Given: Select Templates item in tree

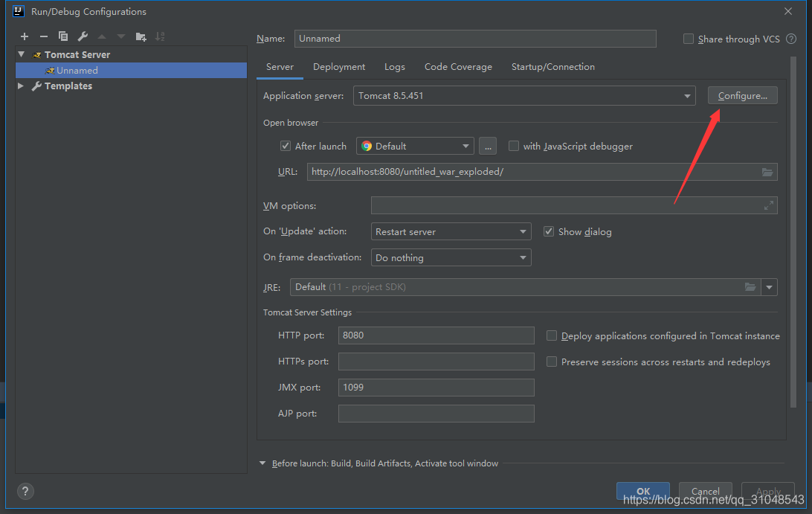Looking at the screenshot, I should click(68, 86).
